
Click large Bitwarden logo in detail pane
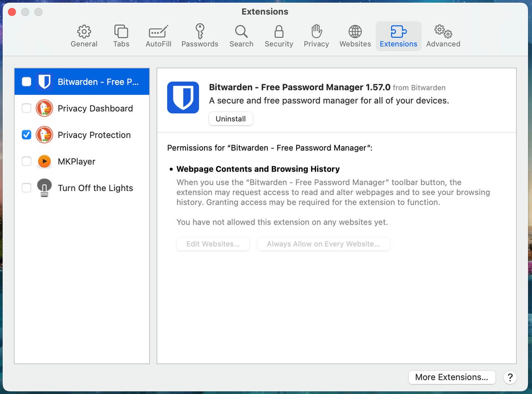point(183,98)
